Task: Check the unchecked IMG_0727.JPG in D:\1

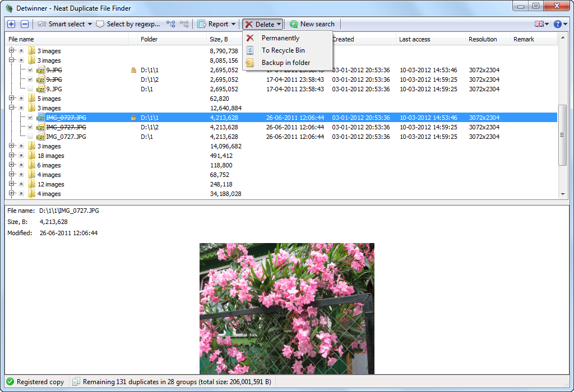Action: 30,137
